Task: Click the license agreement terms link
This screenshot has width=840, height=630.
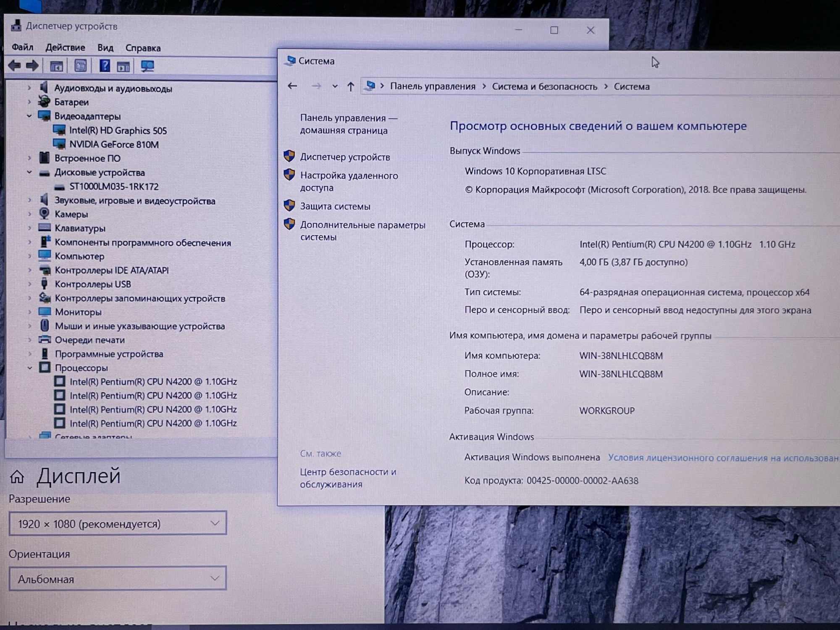Action: click(724, 458)
